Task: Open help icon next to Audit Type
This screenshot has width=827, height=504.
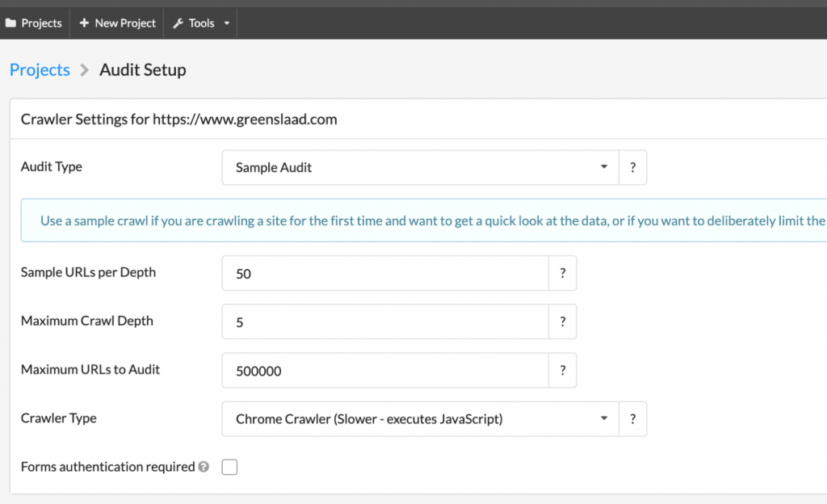Action: coord(632,167)
